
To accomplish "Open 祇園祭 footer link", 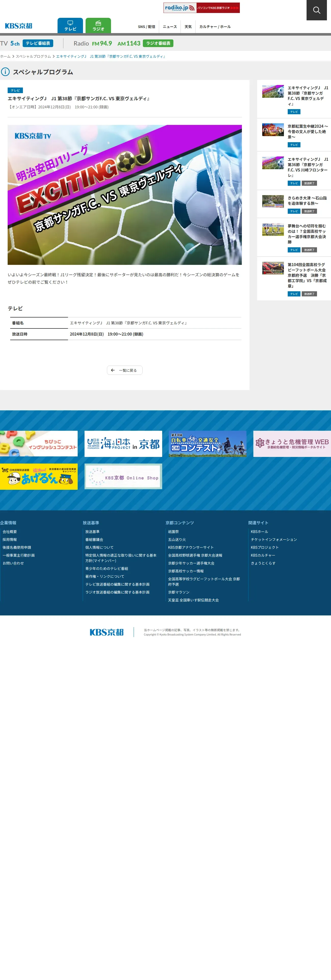I will click(173, 531).
